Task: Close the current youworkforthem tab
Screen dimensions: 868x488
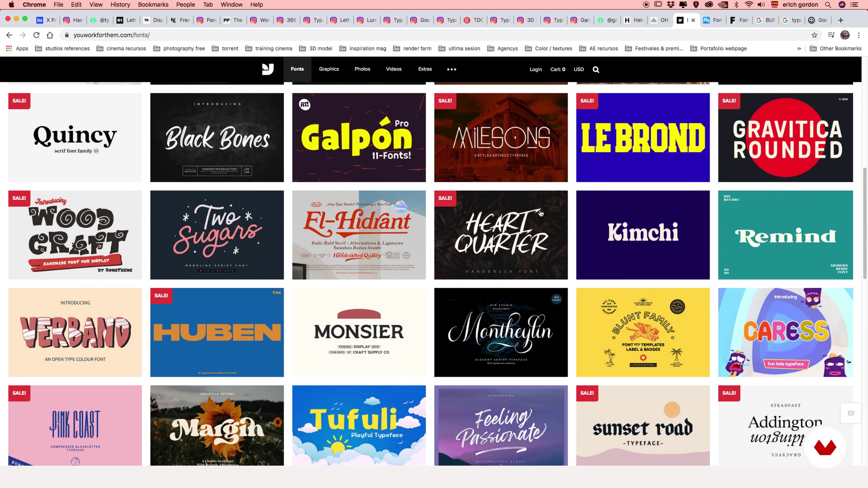Action: 693,20
